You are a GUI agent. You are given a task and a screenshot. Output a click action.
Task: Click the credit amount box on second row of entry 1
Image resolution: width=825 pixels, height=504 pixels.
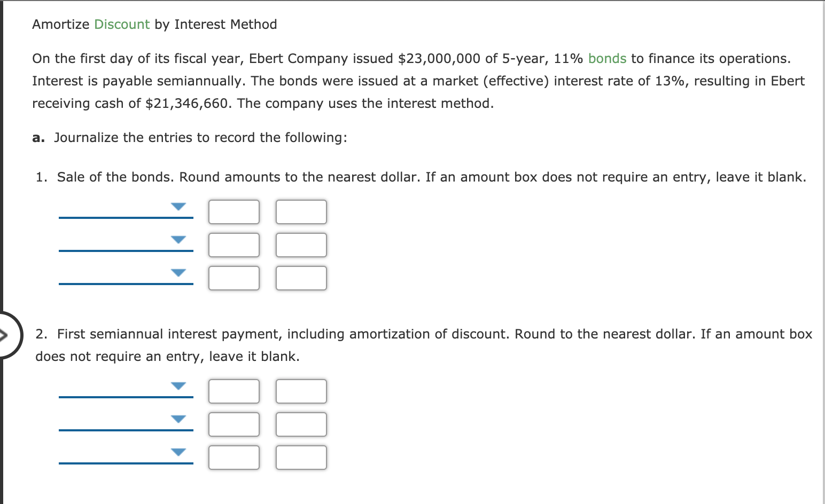click(301, 245)
